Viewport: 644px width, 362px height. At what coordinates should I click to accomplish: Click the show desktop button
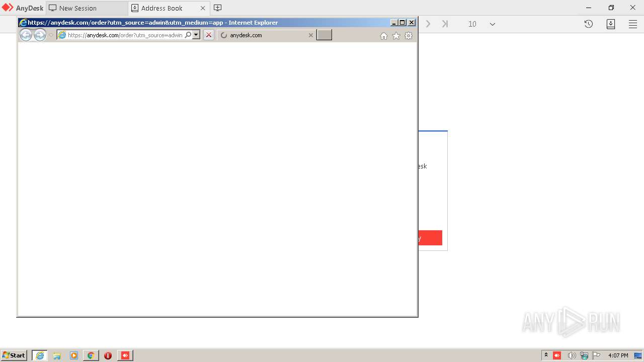tap(638, 355)
